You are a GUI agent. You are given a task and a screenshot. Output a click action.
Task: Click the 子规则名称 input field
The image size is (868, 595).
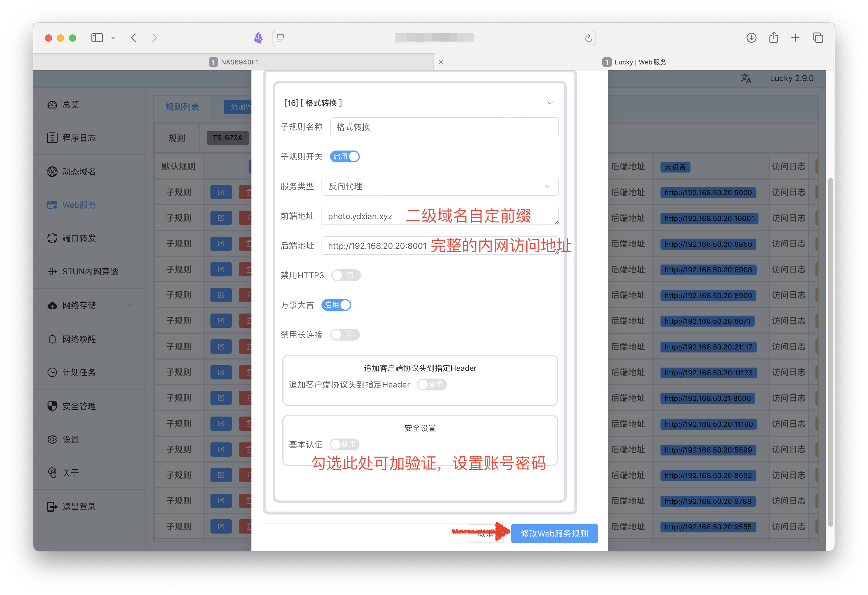point(444,127)
